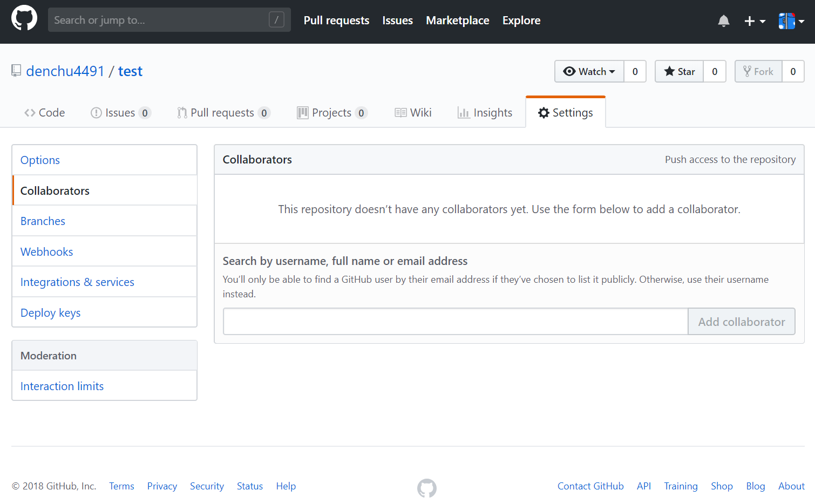
Task: Switch to the Insights tab
Action: 485,113
